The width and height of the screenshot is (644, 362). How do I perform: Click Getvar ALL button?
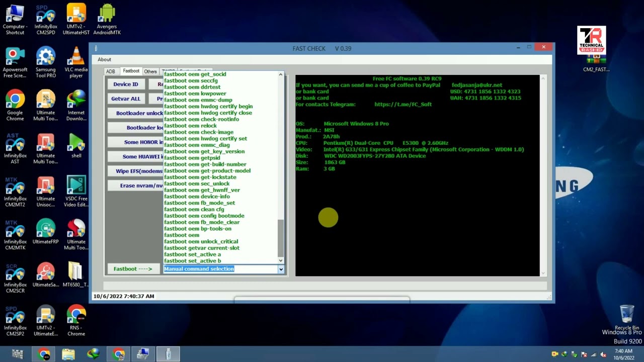tap(126, 99)
